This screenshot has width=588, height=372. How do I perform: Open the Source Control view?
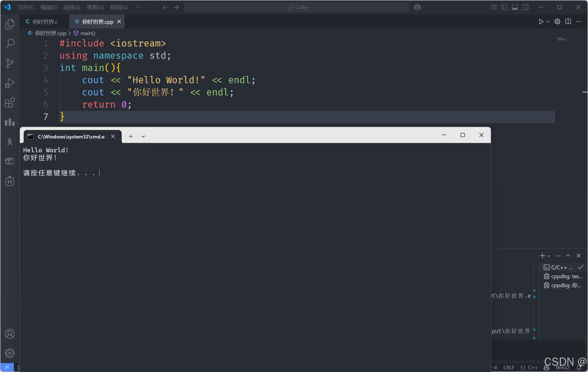coord(10,63)
